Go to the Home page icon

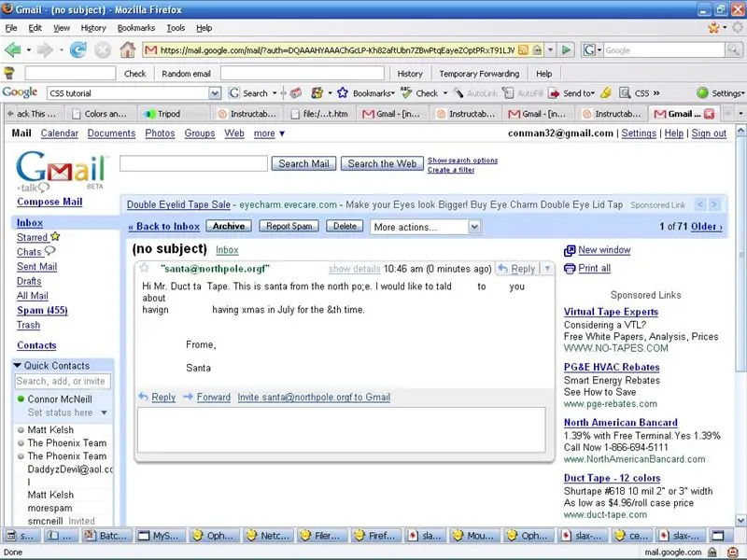tap(127, 49)
